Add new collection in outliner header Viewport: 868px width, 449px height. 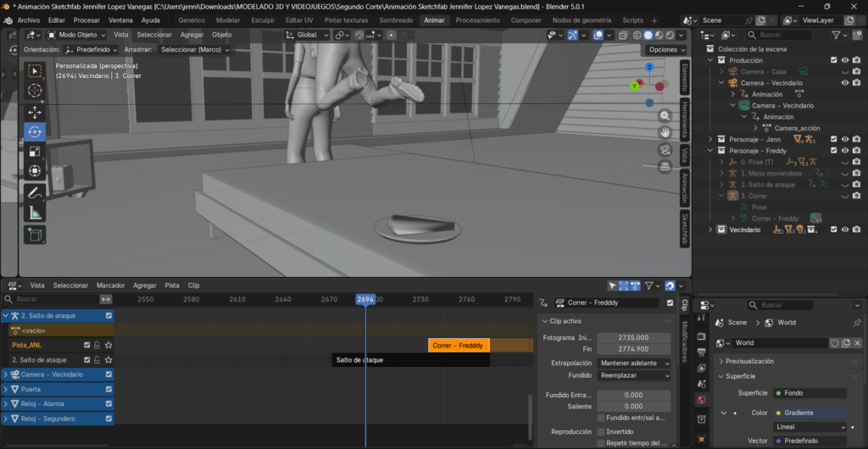click(857, 35)
